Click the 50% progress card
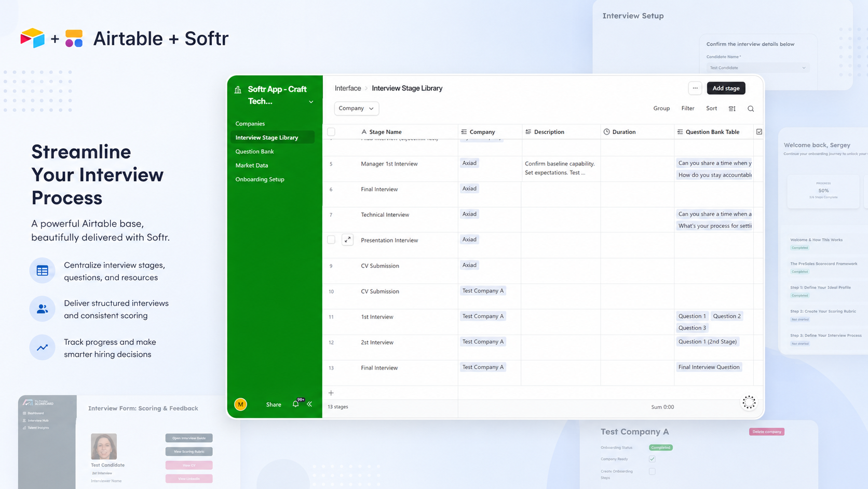 823,191
